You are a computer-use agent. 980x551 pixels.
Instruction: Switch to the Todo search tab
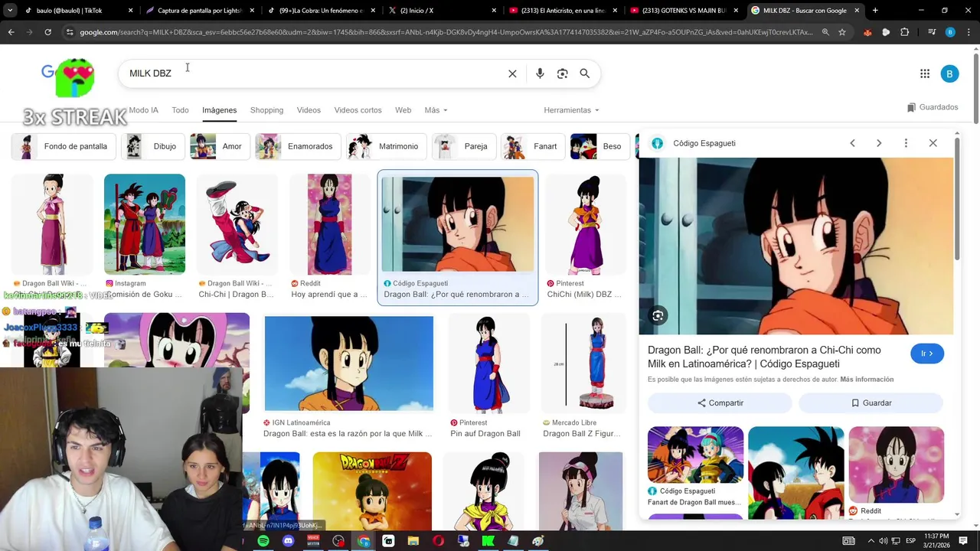point(180,110)
